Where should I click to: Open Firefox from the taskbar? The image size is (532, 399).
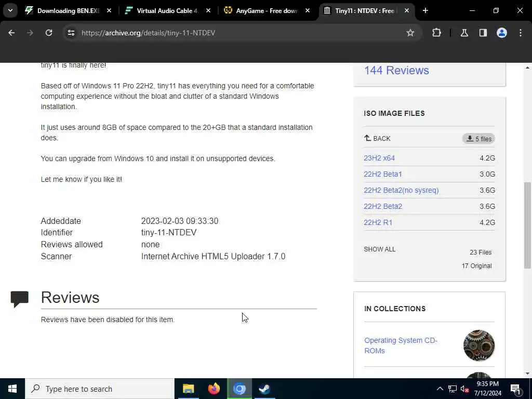pos(214,389)
